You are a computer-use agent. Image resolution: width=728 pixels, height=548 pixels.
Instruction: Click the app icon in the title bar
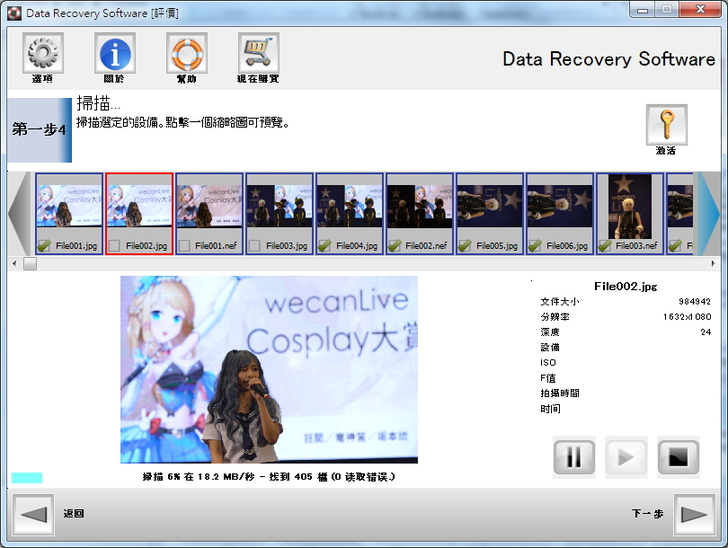(14, 13)
